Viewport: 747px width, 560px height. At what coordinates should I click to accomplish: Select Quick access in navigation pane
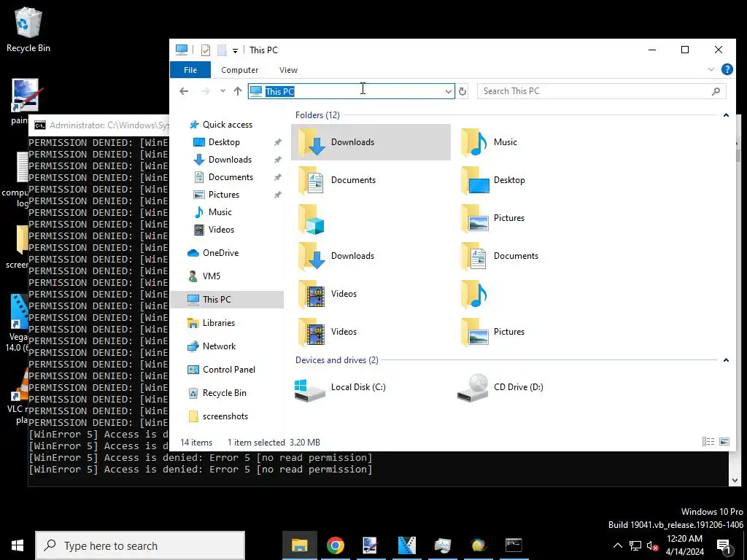[228, 124]
